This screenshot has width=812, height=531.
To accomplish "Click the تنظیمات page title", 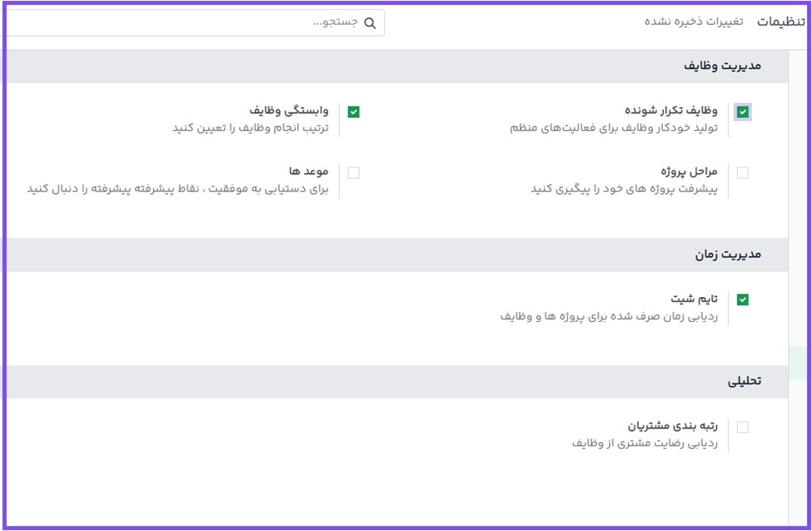I will pos(781,22).
